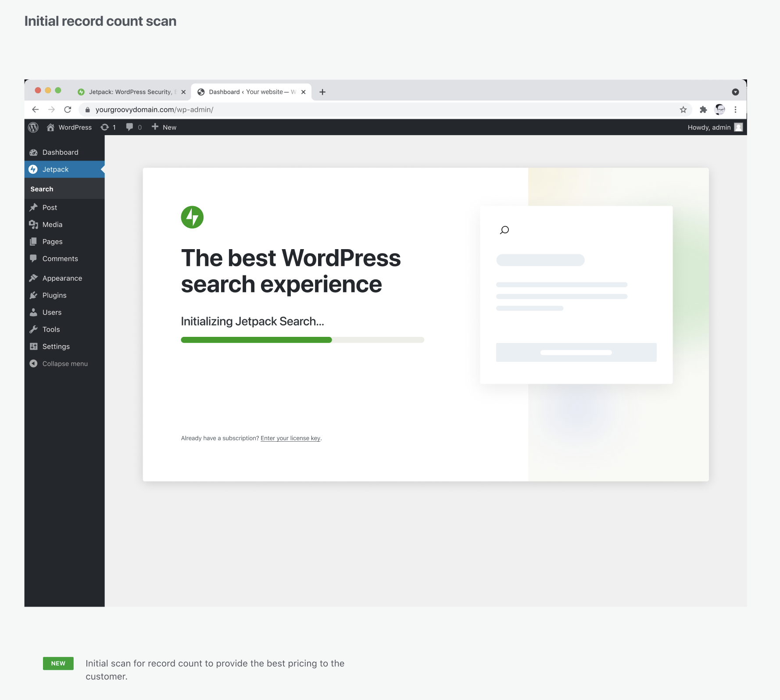This screenshot has height=700, width=780.
Task: Click the Dashboard gauge icon
Action: click(33, 152)
